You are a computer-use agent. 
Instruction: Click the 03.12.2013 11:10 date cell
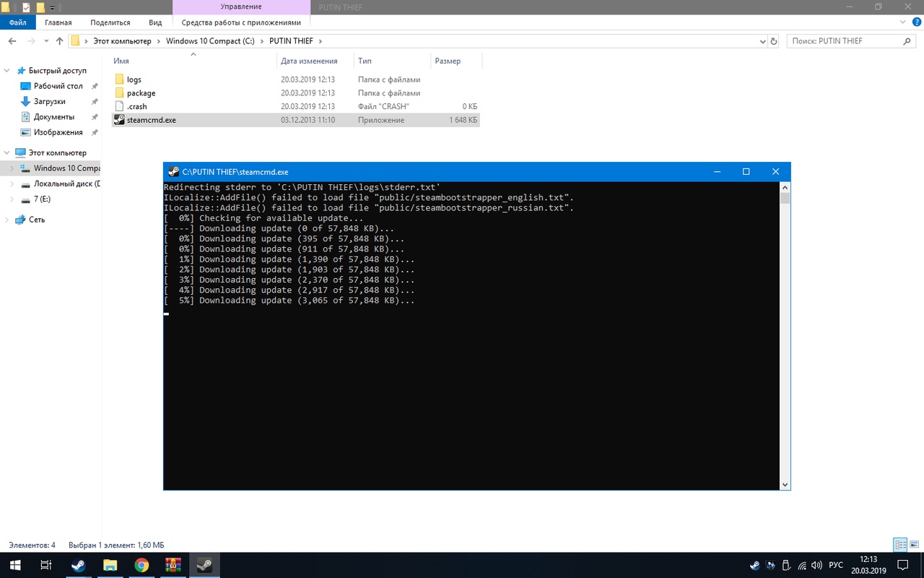coord(308,120)
